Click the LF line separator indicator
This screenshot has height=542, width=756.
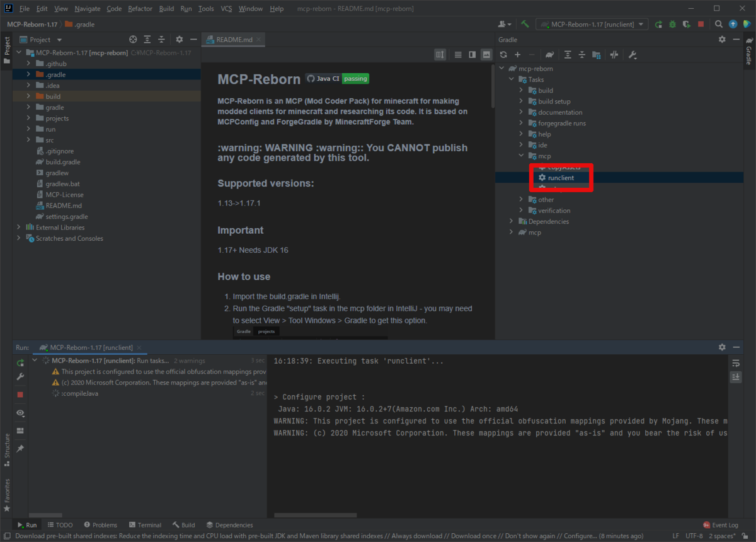click(675, 536)
